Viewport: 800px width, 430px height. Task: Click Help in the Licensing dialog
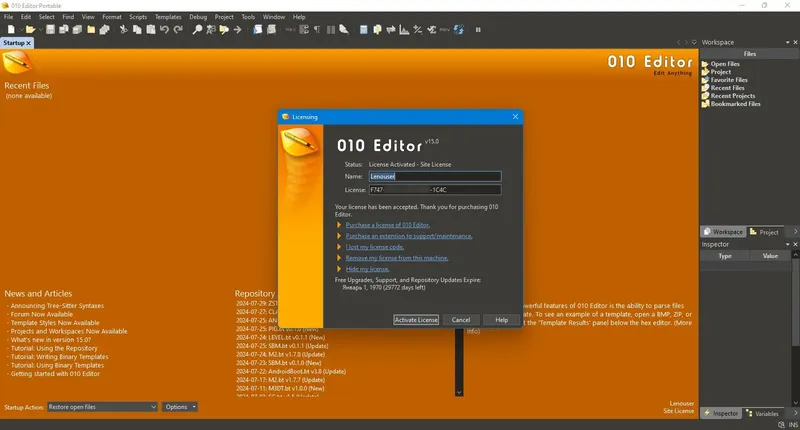click(x=502, y=320)
